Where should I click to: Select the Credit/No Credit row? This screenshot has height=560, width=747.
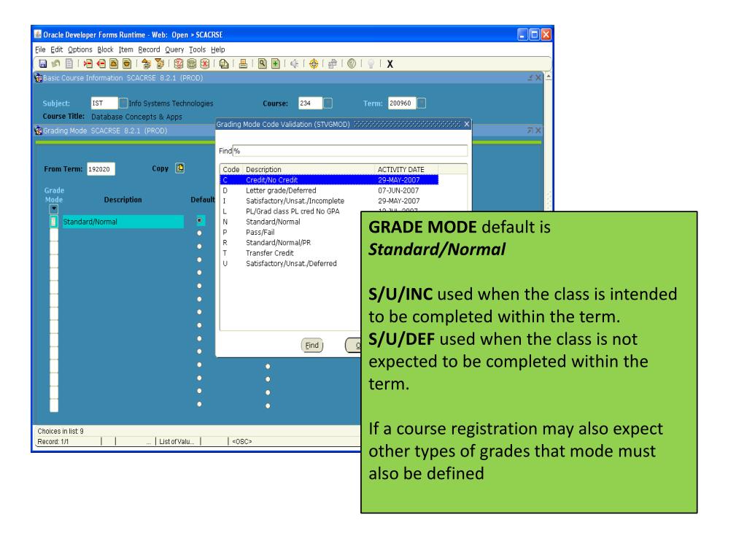(329, 180)
